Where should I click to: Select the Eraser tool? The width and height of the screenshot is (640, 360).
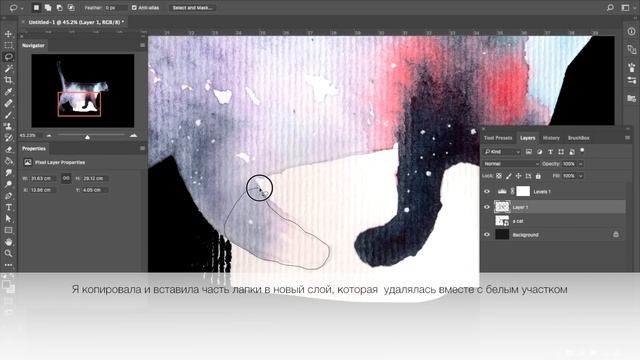click(8, 149)
